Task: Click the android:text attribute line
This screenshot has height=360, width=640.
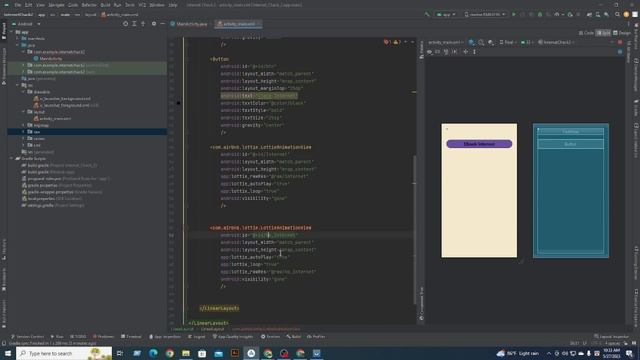Action: pos(259,96)
